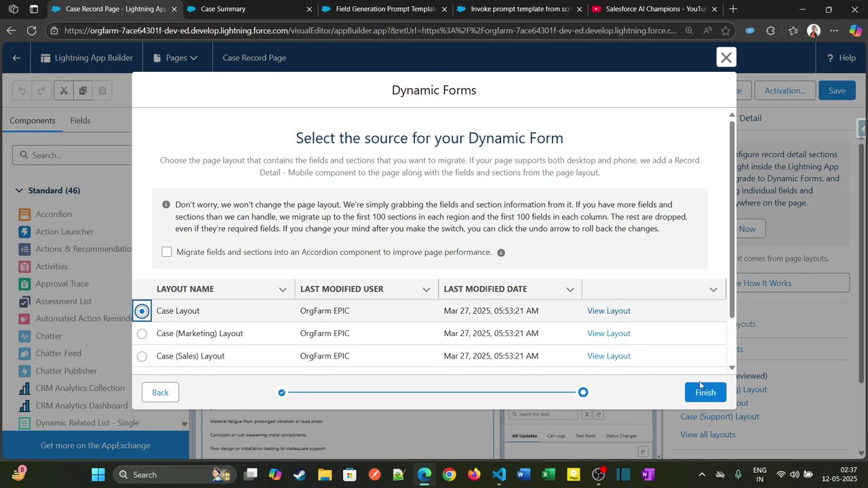
Task: Collapse the Standard (46) components section
Action: [19, 190]
